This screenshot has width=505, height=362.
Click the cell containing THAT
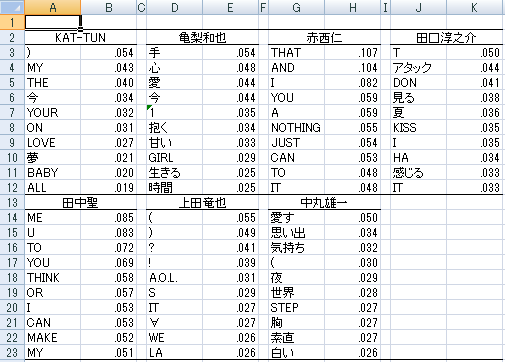(x=296, y=52)
